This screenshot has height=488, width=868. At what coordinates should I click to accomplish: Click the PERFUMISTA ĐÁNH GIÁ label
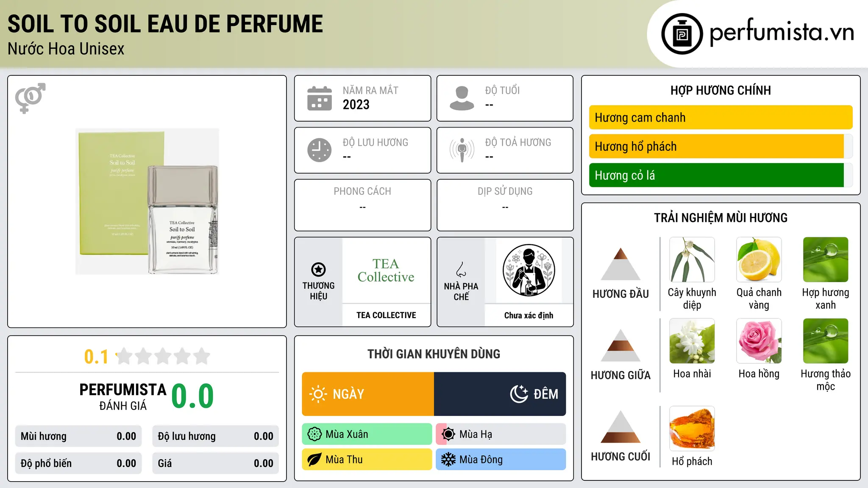point(123,396)
